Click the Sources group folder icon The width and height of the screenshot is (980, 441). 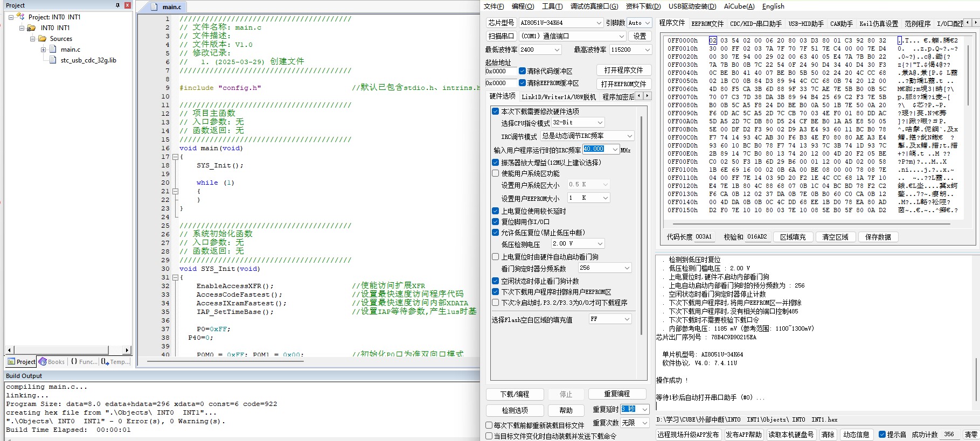point(42,38)
